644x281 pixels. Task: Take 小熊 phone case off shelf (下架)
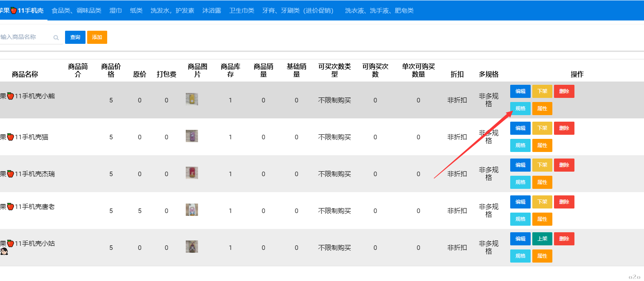[x=542, y=91]
